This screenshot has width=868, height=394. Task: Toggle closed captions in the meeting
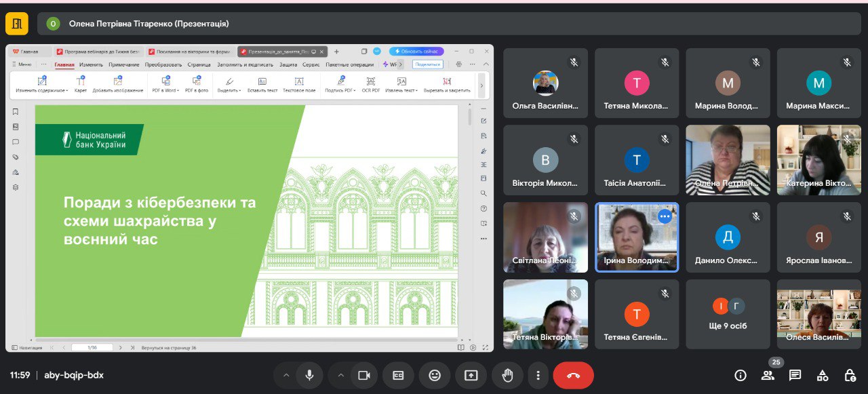click(x=398, y=375)
